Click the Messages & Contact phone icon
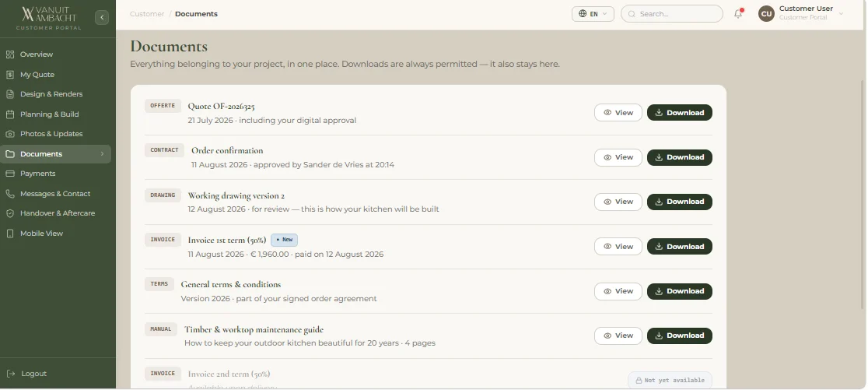 pos(10,194)
